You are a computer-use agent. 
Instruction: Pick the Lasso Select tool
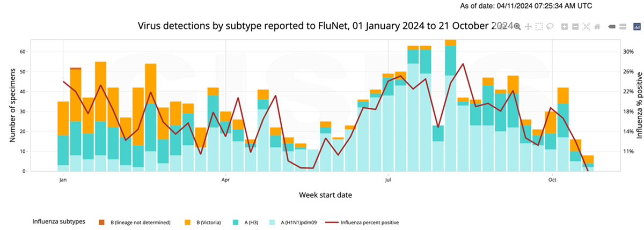click(550, 26)
